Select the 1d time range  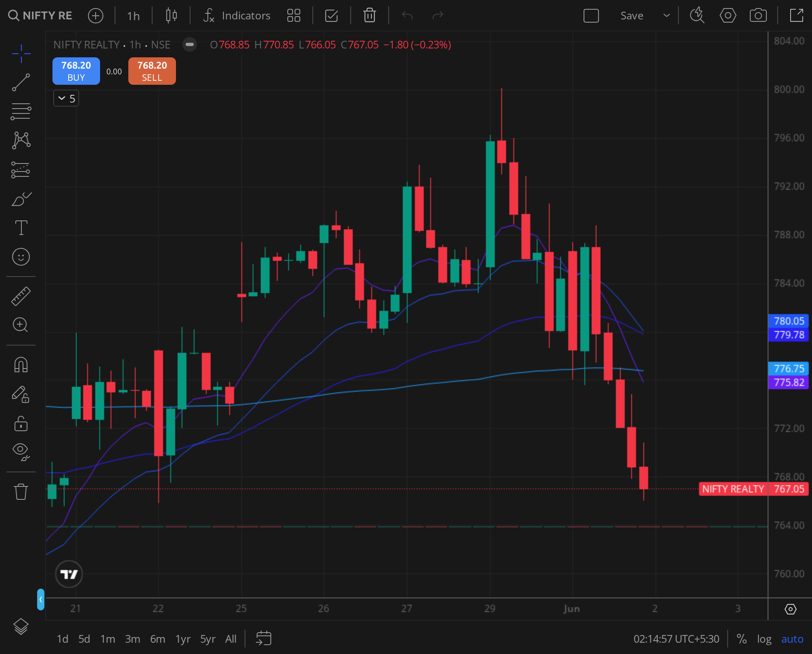coord(62,639)
